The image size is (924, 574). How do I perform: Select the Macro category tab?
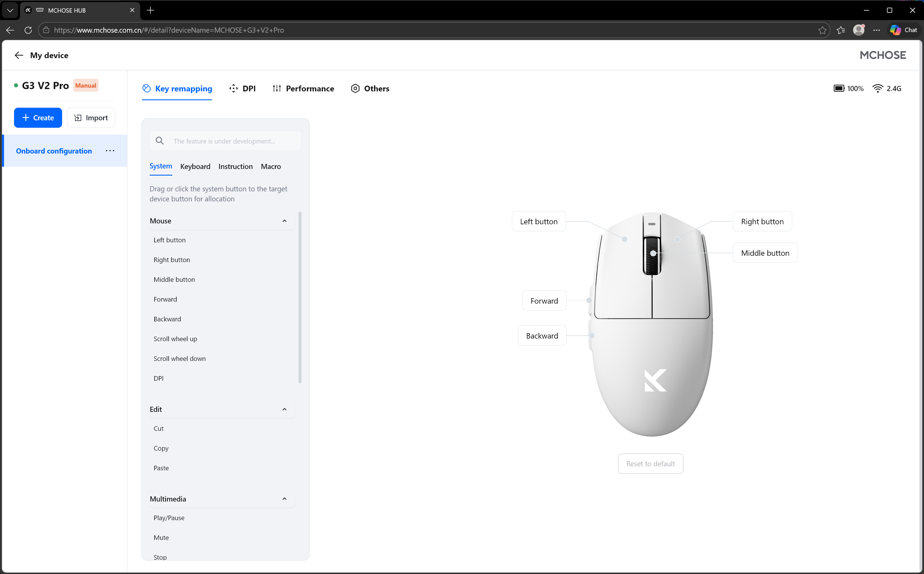point(271,166)
